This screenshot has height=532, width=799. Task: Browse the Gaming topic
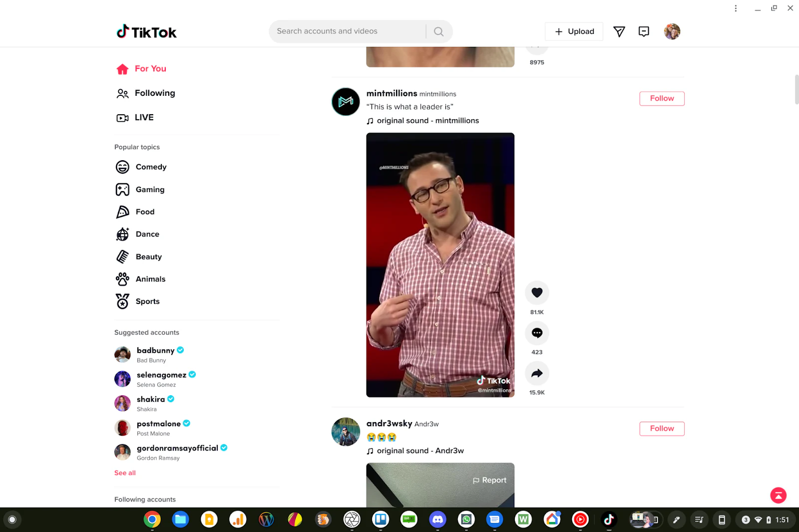point(140,190)
